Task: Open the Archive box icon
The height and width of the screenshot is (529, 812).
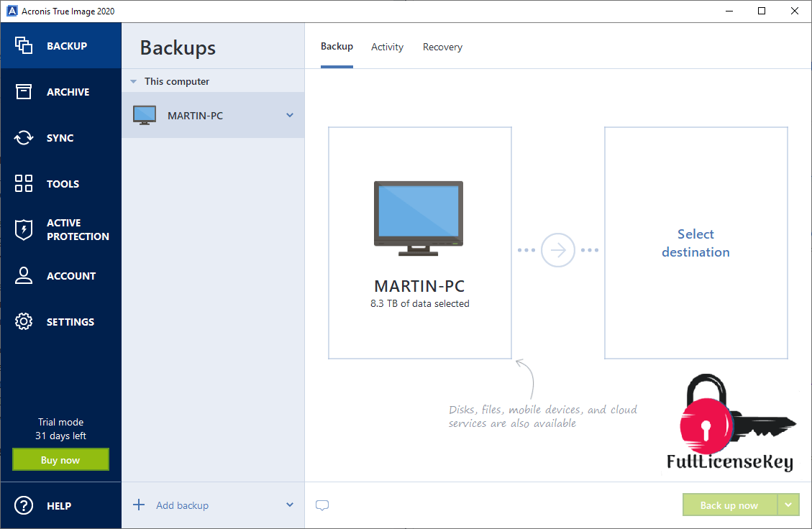Action: click(23, 91)
